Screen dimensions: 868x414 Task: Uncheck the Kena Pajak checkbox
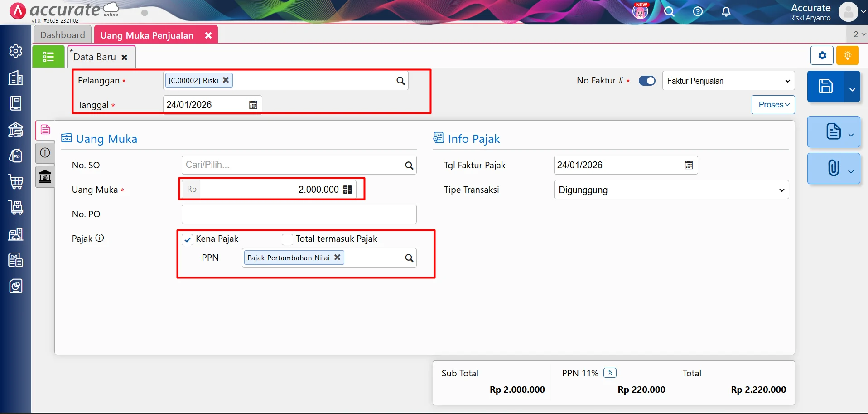coord(188,239)
